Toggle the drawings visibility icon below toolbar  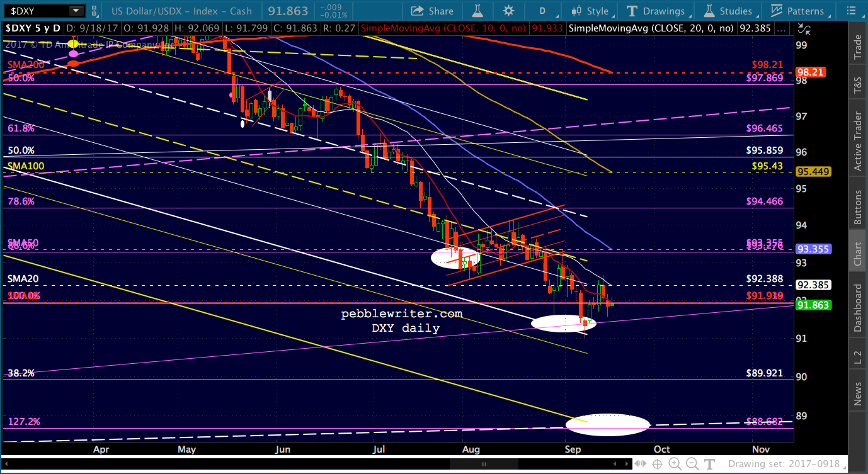[803, 28]
